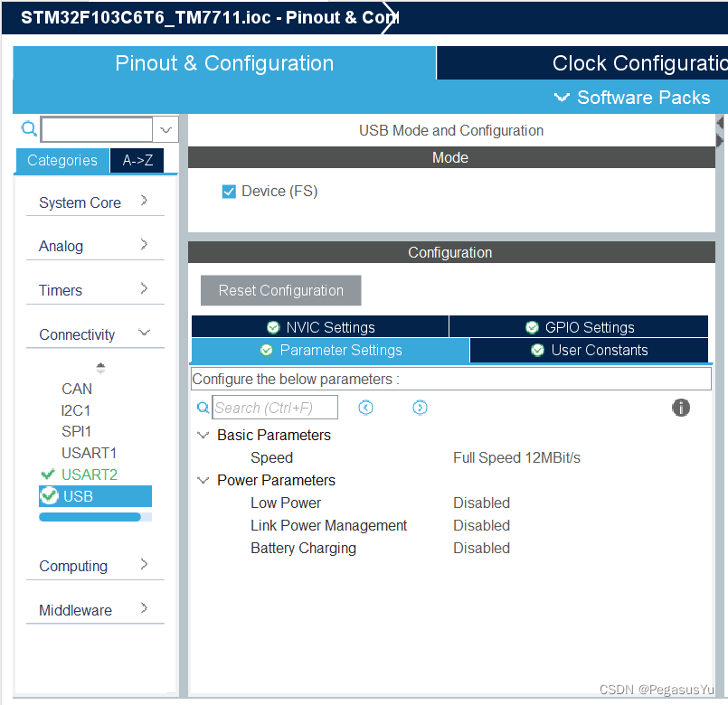Image resolution: width=728 pixels, height=705 pixels.
Task: Open the category search dropdown arrow
Action: (x=165, y=129)
